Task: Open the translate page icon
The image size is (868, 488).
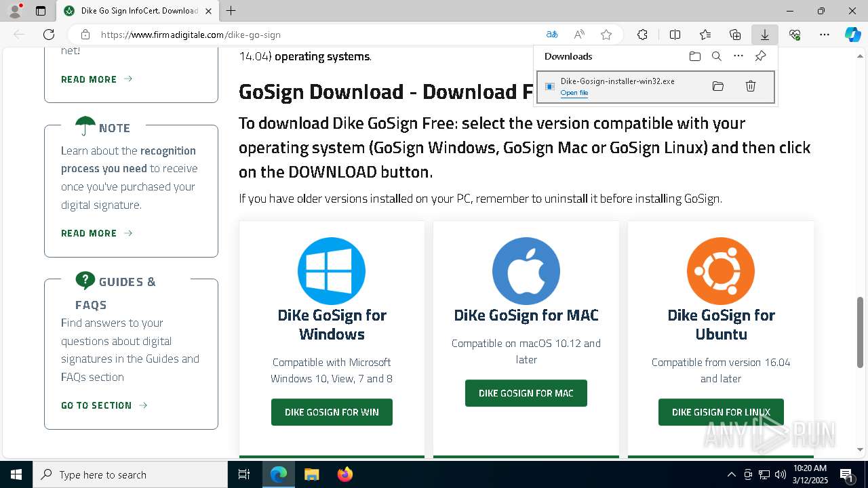Action: pyautogui.click(x=552, y=35)
